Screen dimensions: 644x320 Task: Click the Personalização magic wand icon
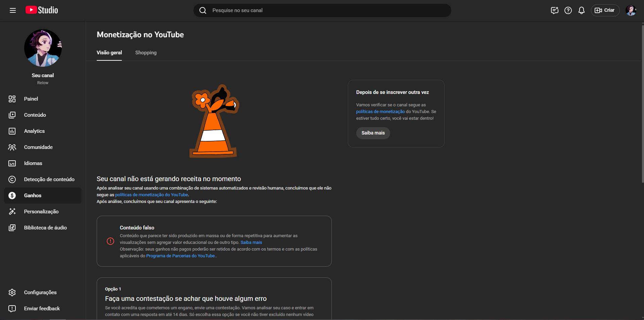[12, 212]
